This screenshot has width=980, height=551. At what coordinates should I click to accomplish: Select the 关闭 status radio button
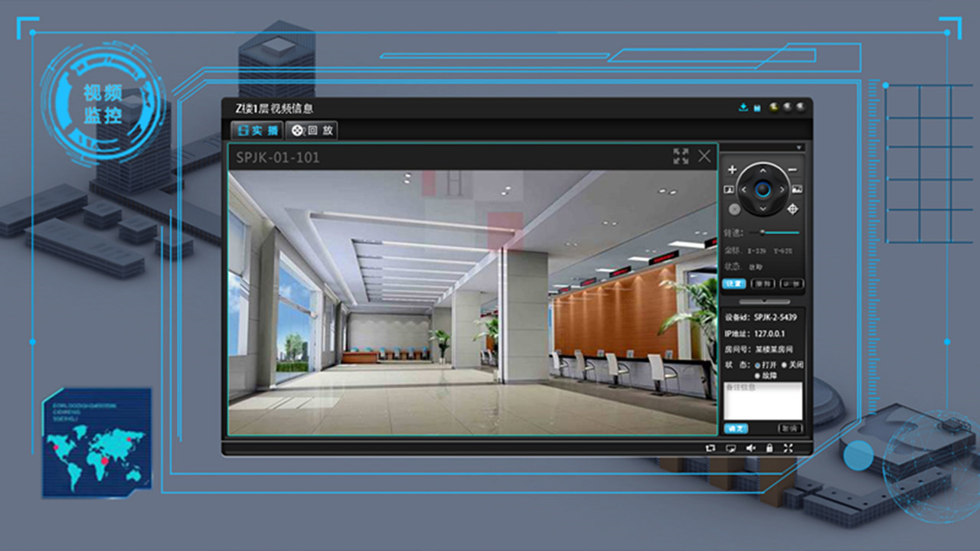pyautogui.click(x=783, y=365)
